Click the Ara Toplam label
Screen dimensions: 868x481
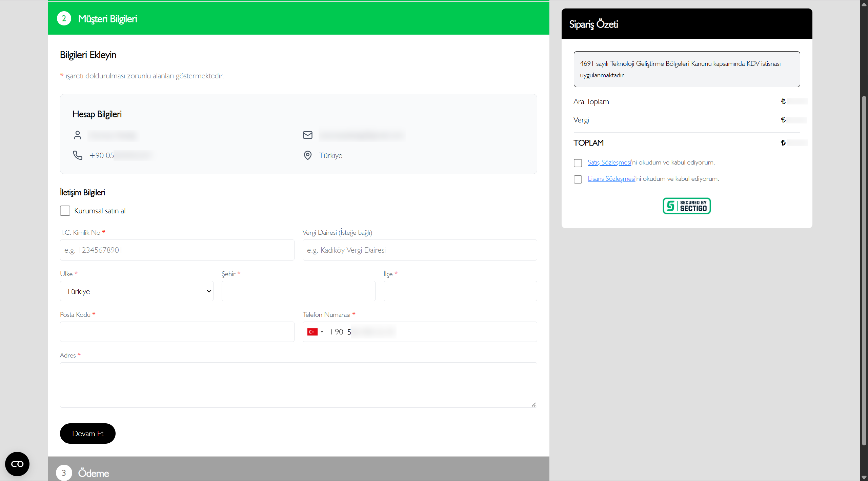coord(591,102)
